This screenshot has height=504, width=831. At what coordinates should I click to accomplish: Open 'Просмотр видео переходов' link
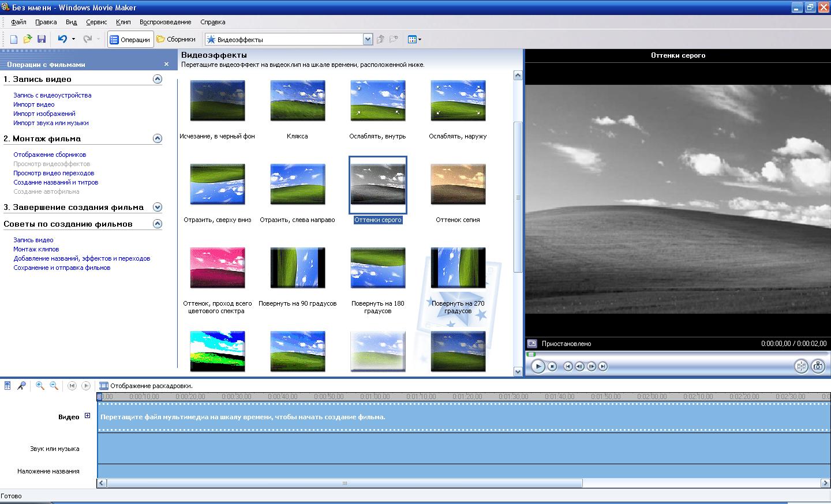point(54,173)
